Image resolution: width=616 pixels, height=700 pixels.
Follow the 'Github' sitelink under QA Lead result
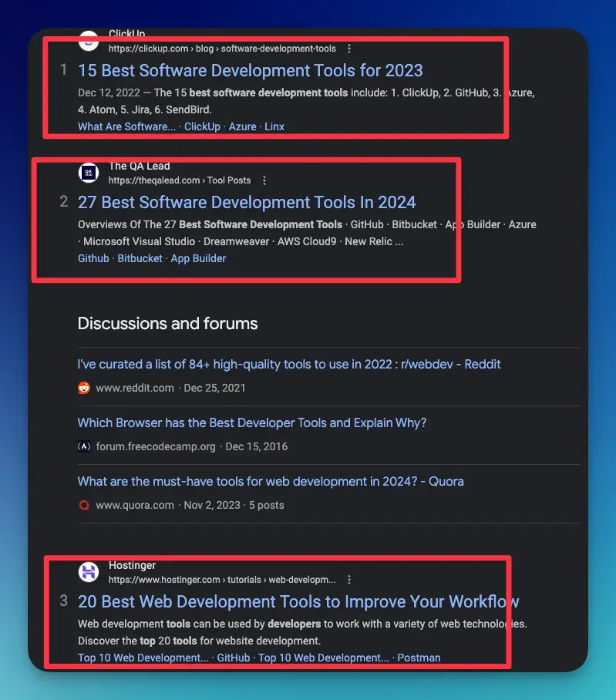pos(93,258)
